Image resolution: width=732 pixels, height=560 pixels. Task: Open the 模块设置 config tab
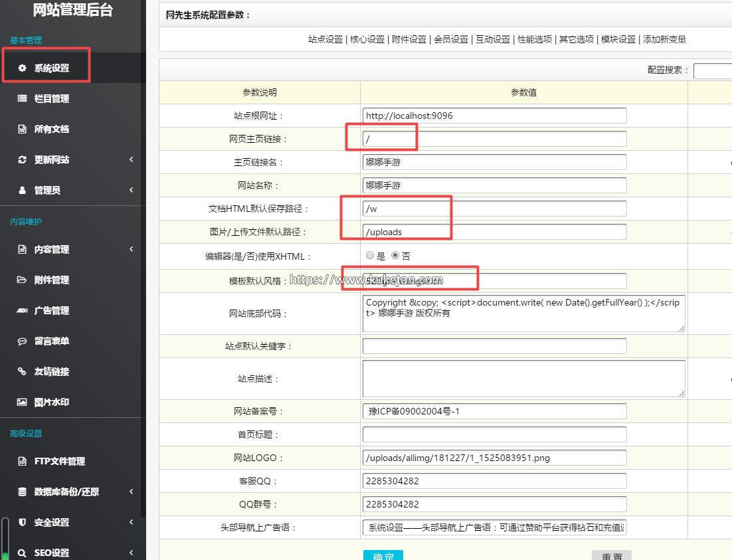point(618,39)
